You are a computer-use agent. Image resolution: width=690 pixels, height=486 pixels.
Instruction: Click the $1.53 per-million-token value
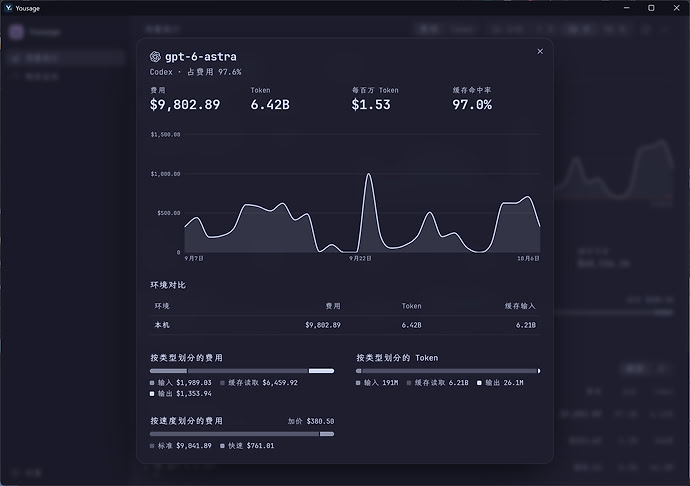point(371,104)
